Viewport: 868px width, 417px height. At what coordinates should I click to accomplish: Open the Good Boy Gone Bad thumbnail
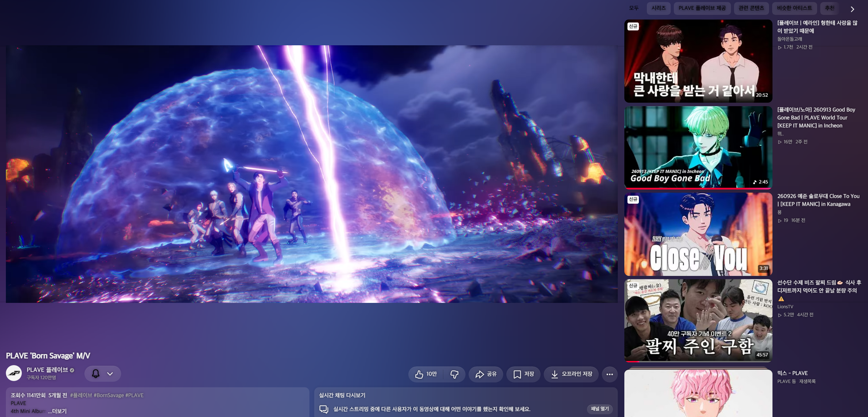pos(698,147)
